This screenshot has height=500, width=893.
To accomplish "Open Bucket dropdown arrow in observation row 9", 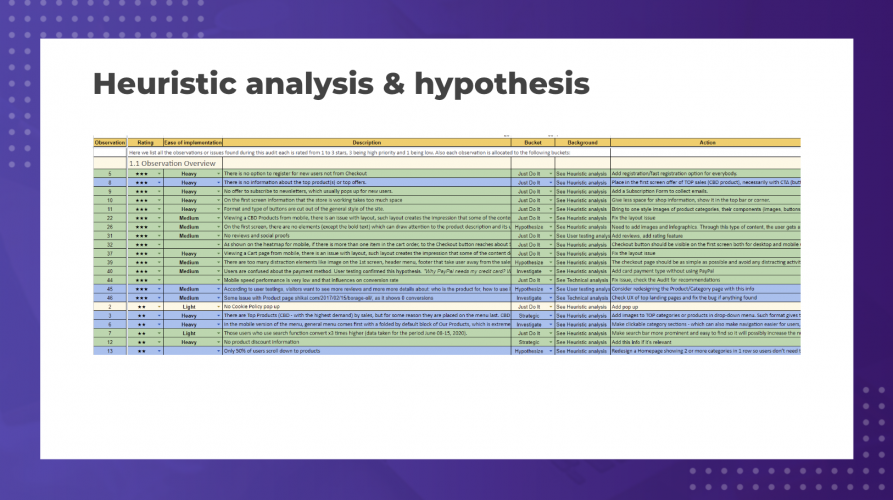I will pos(551,191).
